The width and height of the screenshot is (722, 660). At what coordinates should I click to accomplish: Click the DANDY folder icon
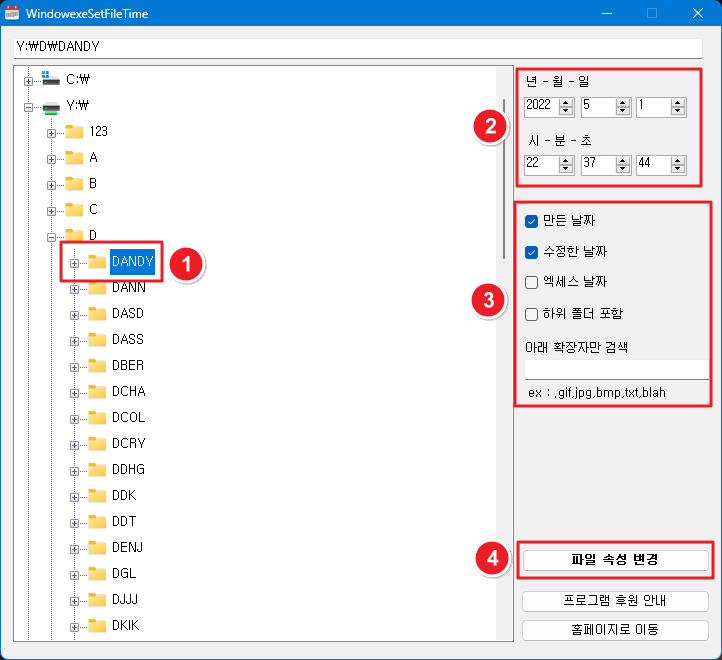97,262
